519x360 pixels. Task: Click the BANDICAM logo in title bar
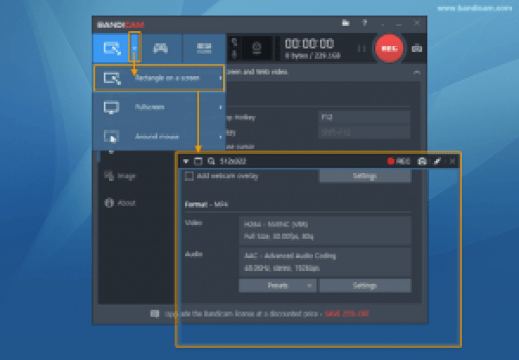click(120, 24)
